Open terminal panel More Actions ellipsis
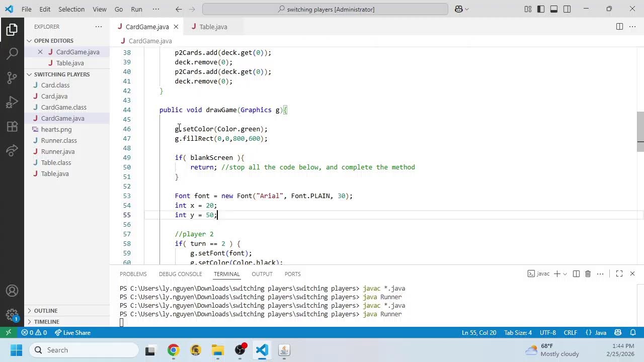 pyautogui.click(x=600, y=274)
